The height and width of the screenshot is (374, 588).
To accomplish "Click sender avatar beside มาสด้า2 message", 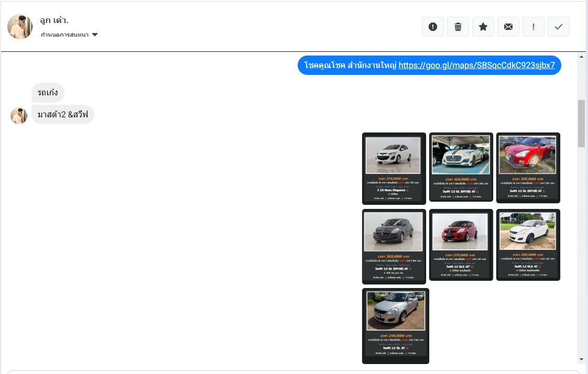I will (19, 116).
